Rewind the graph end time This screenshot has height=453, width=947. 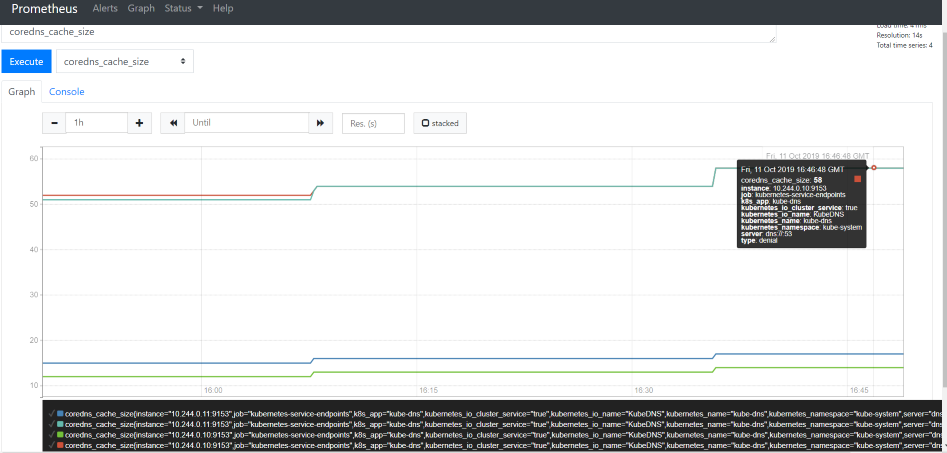point(173,123)
